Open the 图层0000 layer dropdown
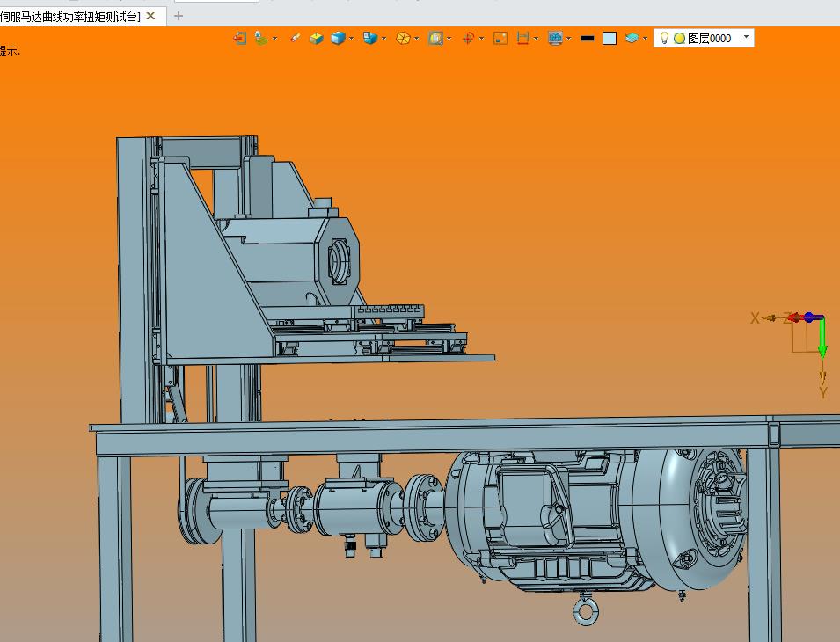 click(x=746, y=37)
